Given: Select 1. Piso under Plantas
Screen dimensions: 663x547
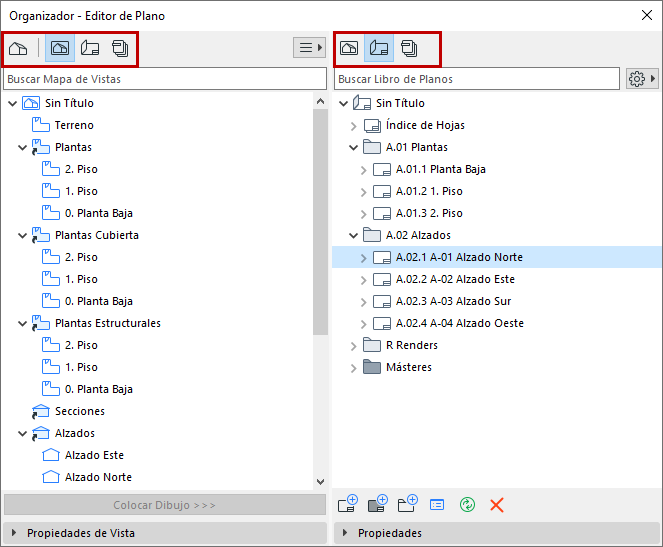Looking at the screenshot, I should pos(81,191).
